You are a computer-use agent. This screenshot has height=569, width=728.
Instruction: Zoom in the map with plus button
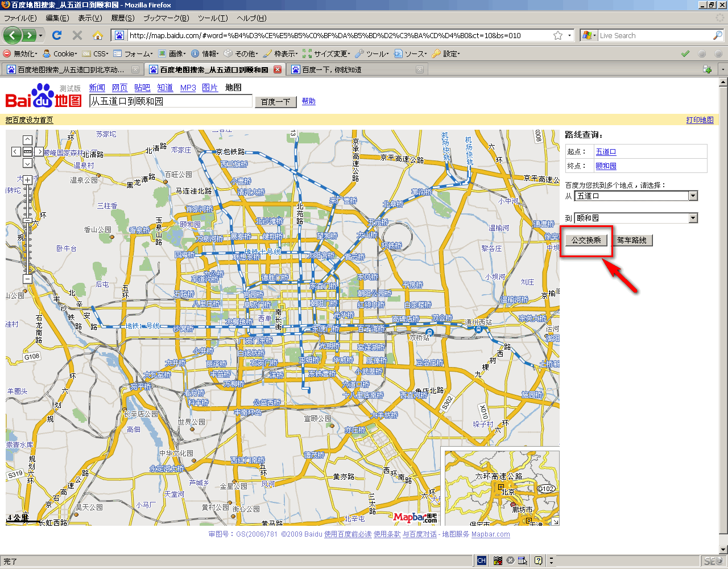click(x=27, y=180)
